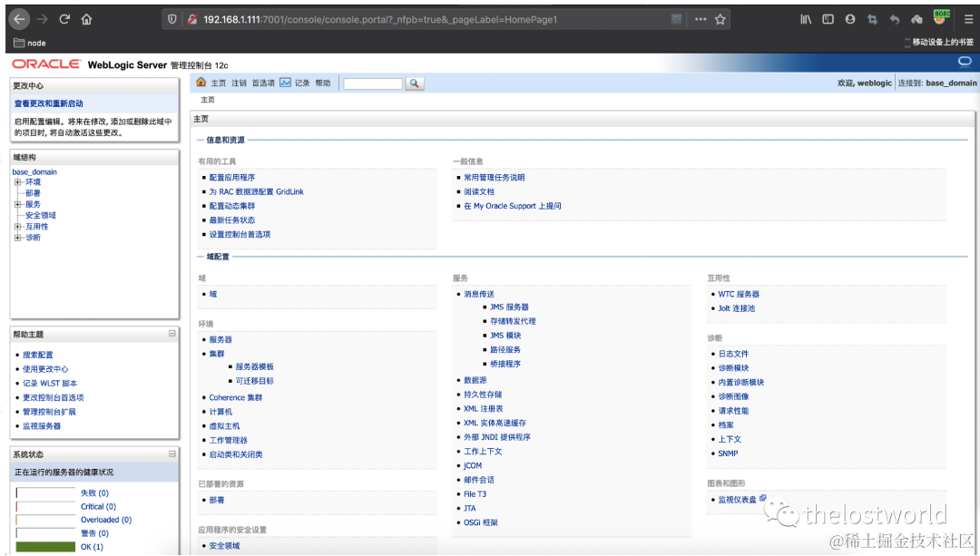This screenshot has width=980, height=556.
Task: Open the node bookmark folder
Action: pos(30,44)
